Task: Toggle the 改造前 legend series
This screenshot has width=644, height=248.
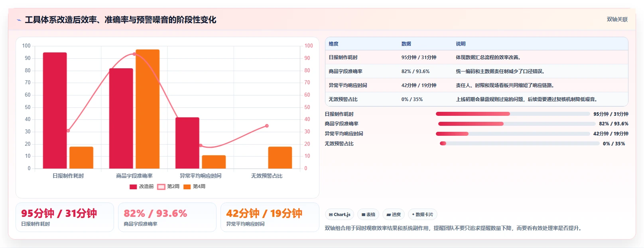Action: [x=142, y=186]
